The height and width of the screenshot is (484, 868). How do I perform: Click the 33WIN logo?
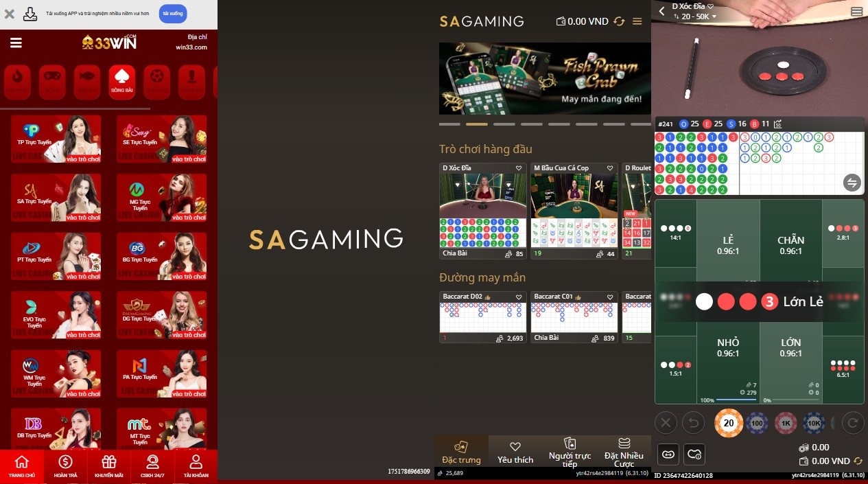pos(109,42)
